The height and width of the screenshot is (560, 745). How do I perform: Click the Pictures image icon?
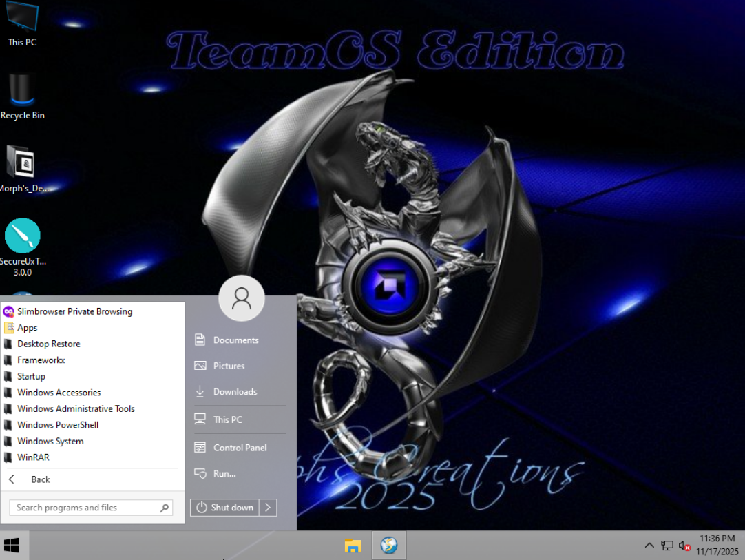(x=200, y=366)
